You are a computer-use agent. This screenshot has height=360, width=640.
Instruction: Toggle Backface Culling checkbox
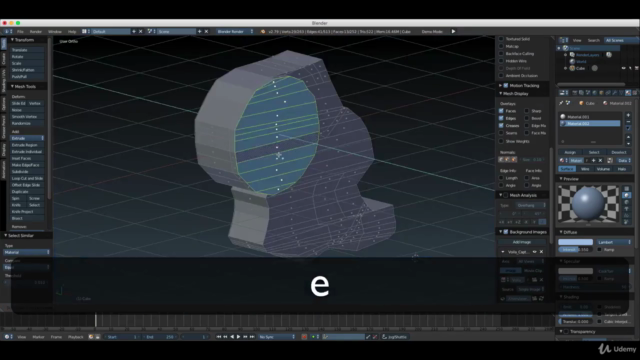501,53
